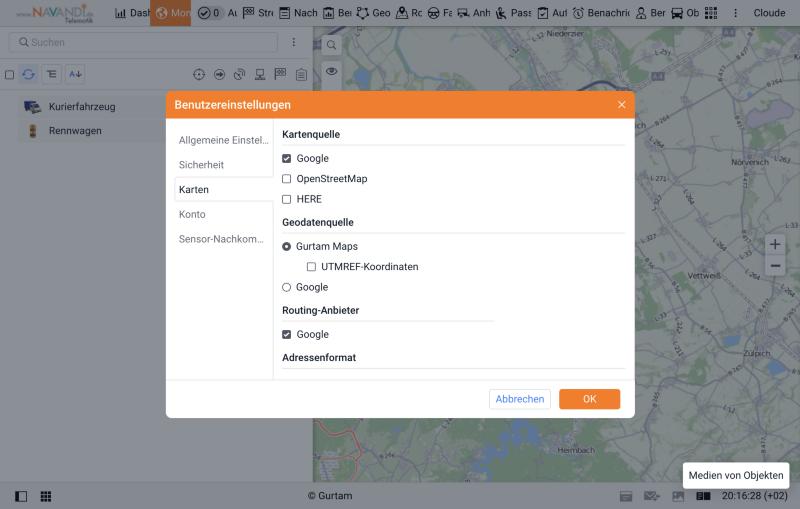Click the bottom bar grid view icon
The image size is (800, 509).
[46, 496]
